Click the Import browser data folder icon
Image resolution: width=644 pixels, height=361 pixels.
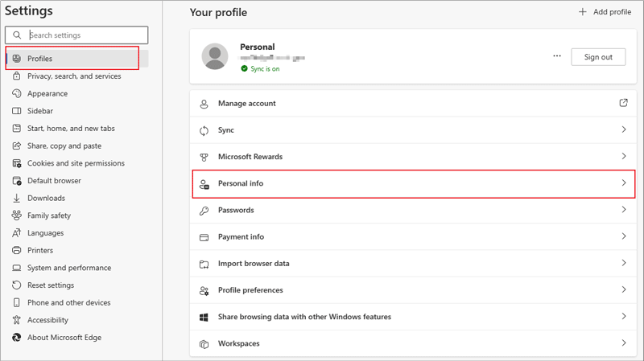204,264
